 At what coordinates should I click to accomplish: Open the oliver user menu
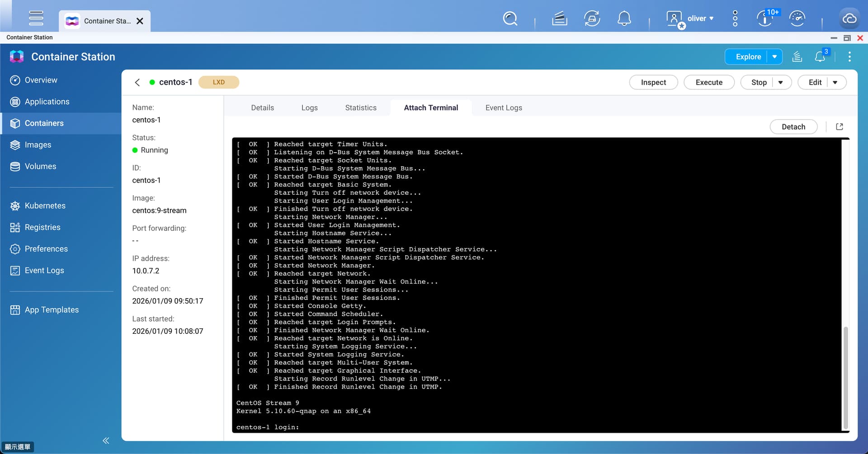click(x=690, y=19)
